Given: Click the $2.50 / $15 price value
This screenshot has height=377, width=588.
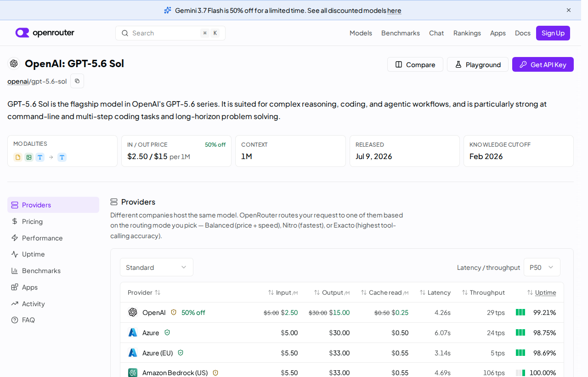Looking at the screenshot, I should tap(147, 156).
